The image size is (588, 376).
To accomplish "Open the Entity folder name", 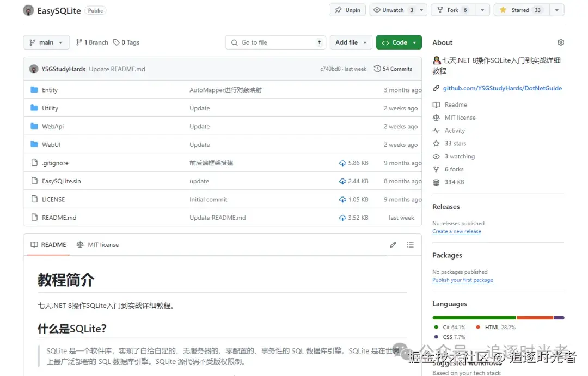I will 50,90.
